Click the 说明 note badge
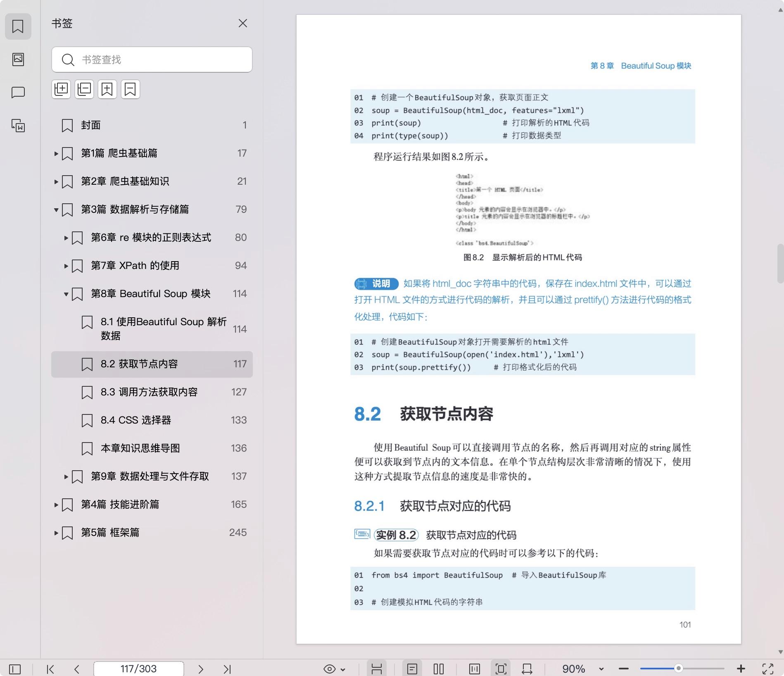 coord(376,283)
